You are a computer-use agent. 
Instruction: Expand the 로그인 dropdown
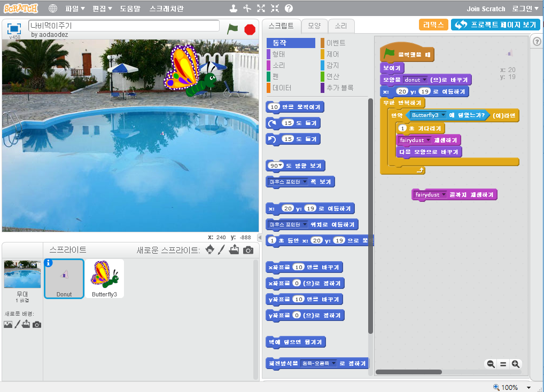pos(525,9)
